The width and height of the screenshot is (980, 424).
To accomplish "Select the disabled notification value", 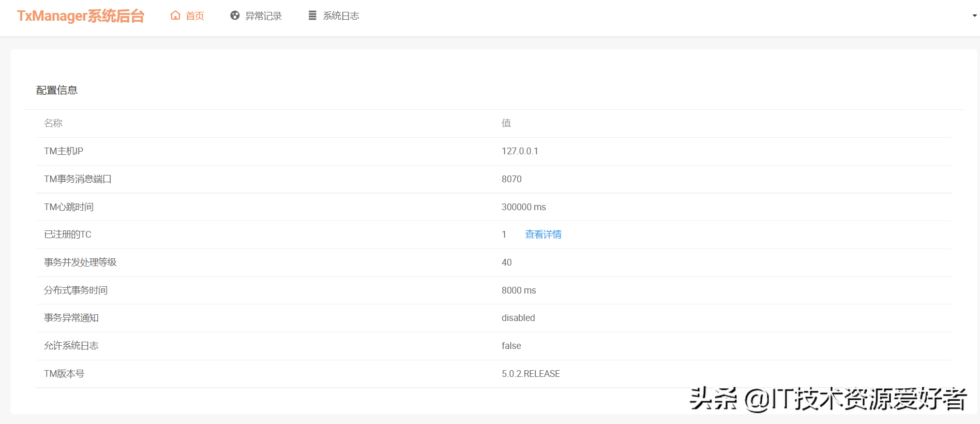I will pyautogui.click(x=518, y=318).
